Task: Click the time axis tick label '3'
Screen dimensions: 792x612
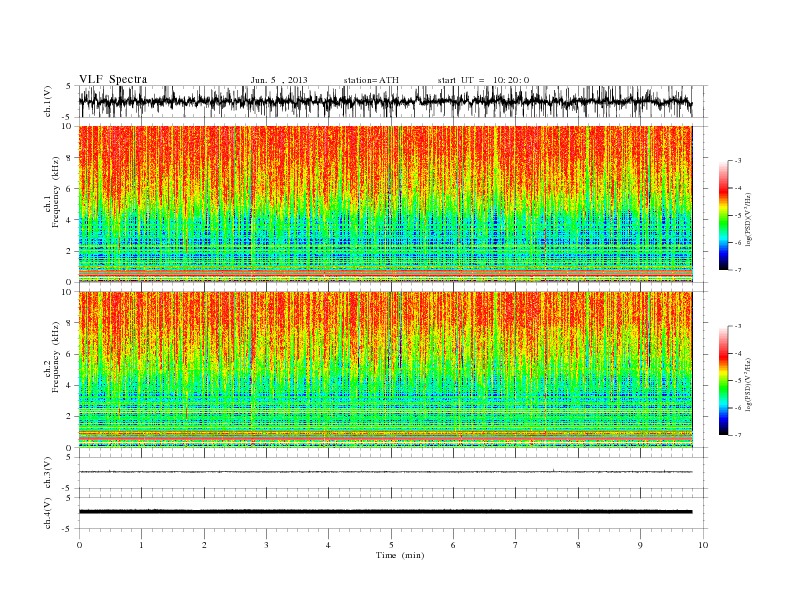Action: [266, 545]
